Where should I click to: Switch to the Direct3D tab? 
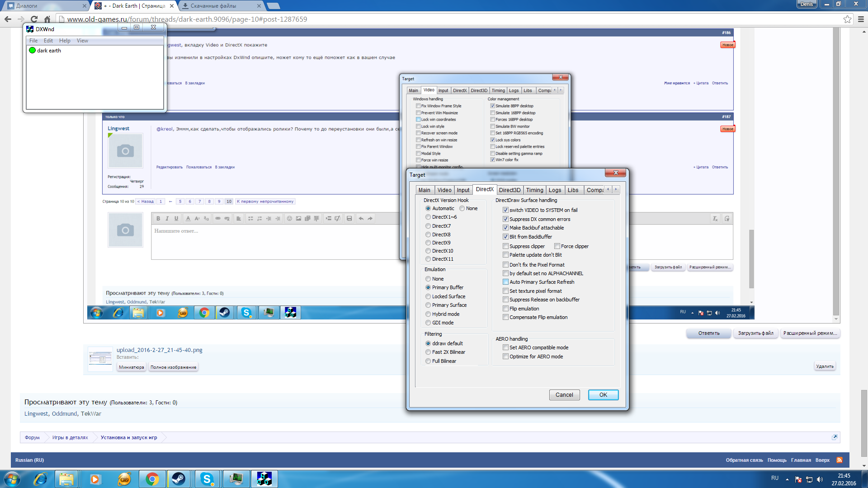509,190
